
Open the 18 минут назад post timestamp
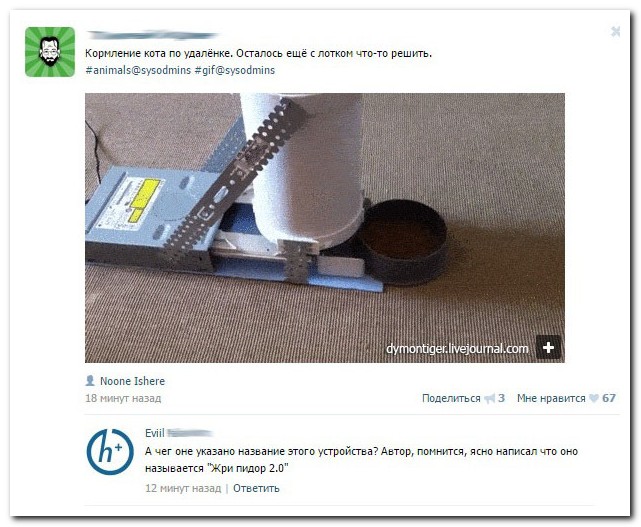point(123,398)
